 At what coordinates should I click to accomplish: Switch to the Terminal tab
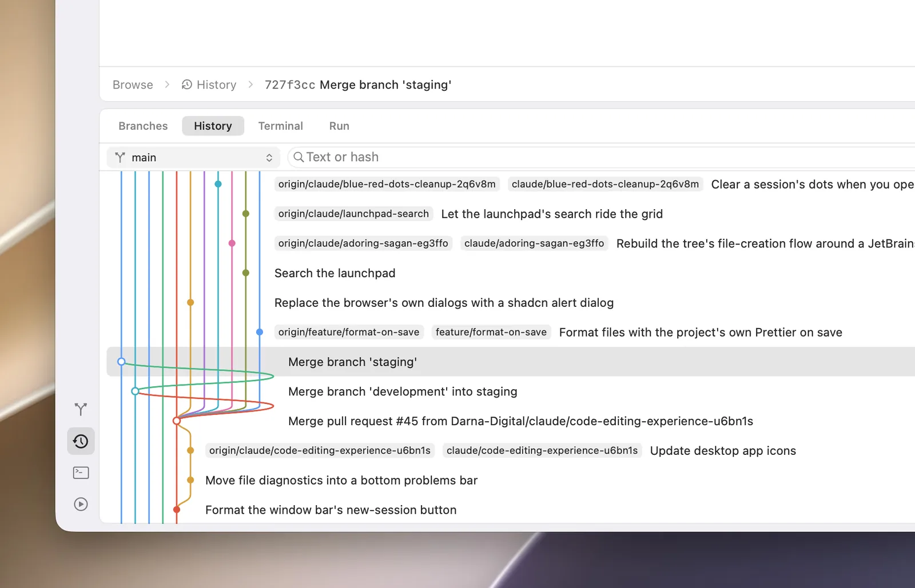click(280, 126)
